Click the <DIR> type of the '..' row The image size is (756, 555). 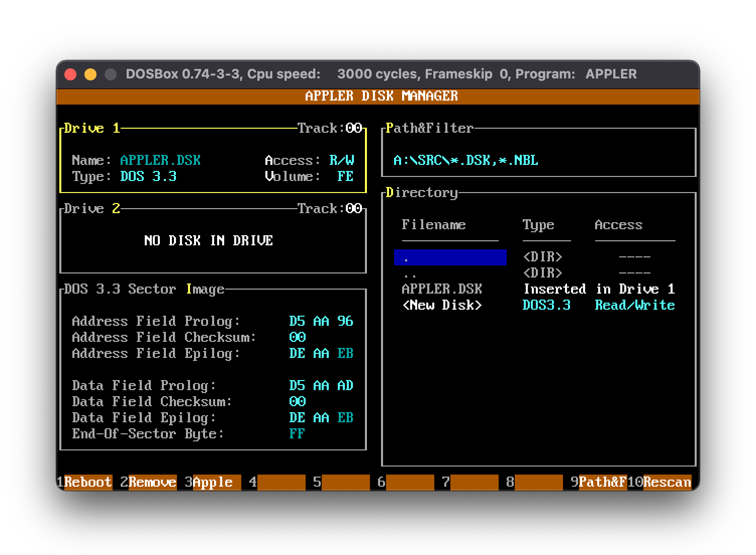pos(542,273)
